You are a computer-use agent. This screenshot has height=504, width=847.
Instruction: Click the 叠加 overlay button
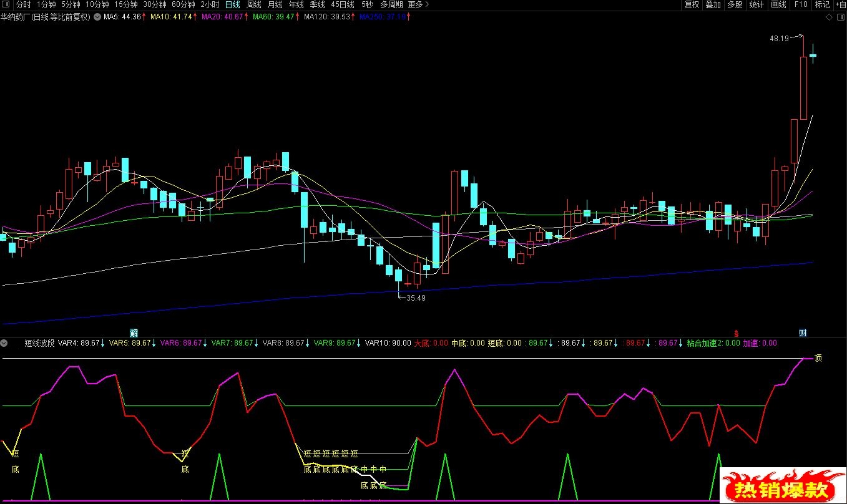pos(713,4)
